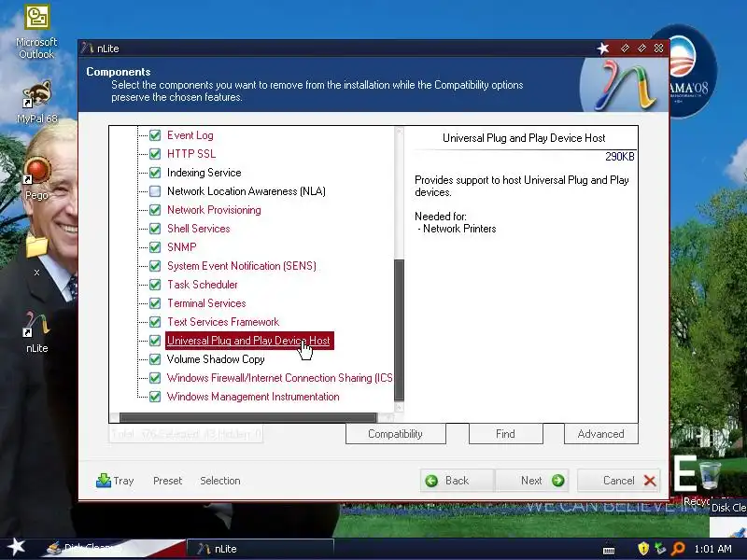The width and height of the screenshot is (747, 560).
Task: Toggle the Shell Services checkbox
Action: pyautogui.click(x=155, y=229)
